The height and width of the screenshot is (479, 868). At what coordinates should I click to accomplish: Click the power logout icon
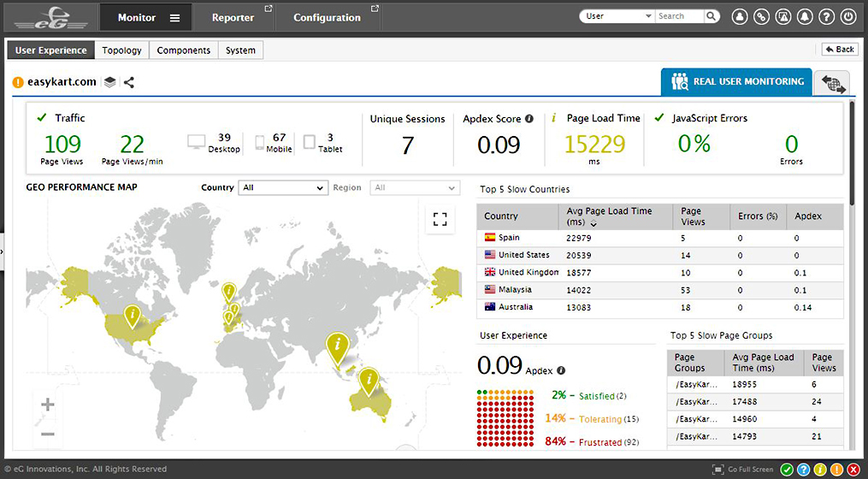pos(848,16)
